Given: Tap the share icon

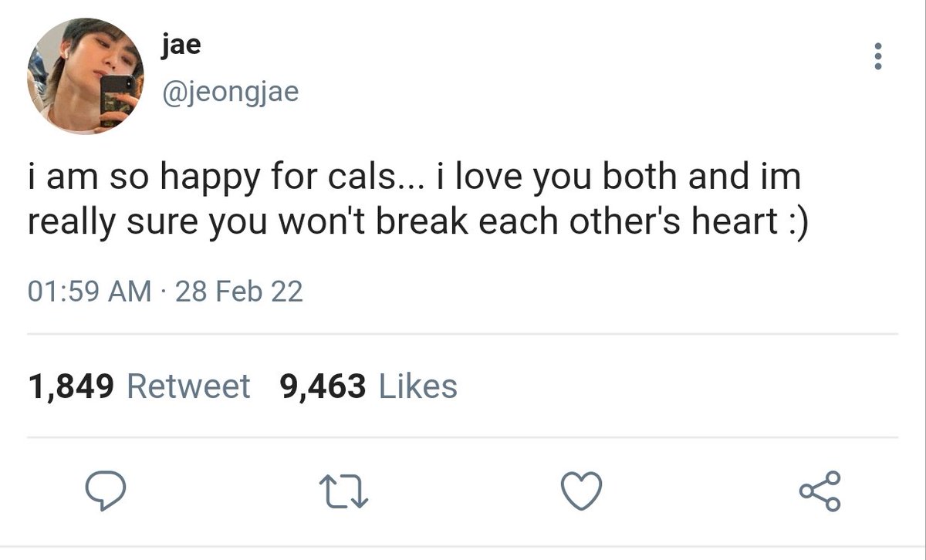Looking at the screenshot, I should pos(820,491).
